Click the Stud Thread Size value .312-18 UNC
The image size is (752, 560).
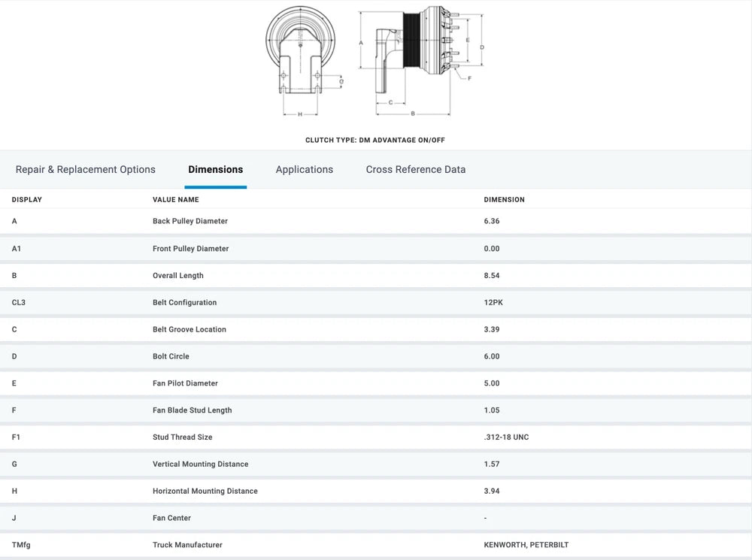point(506,437)
